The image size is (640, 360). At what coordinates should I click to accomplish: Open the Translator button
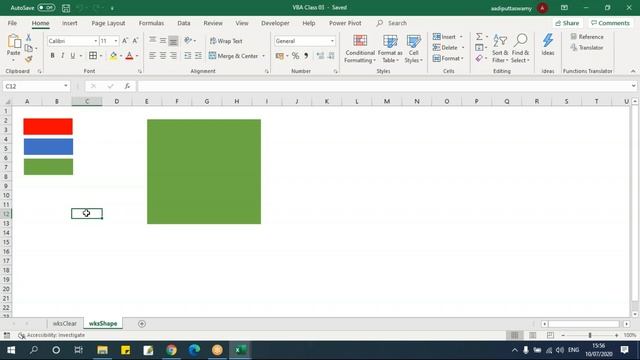click(587, 48)
